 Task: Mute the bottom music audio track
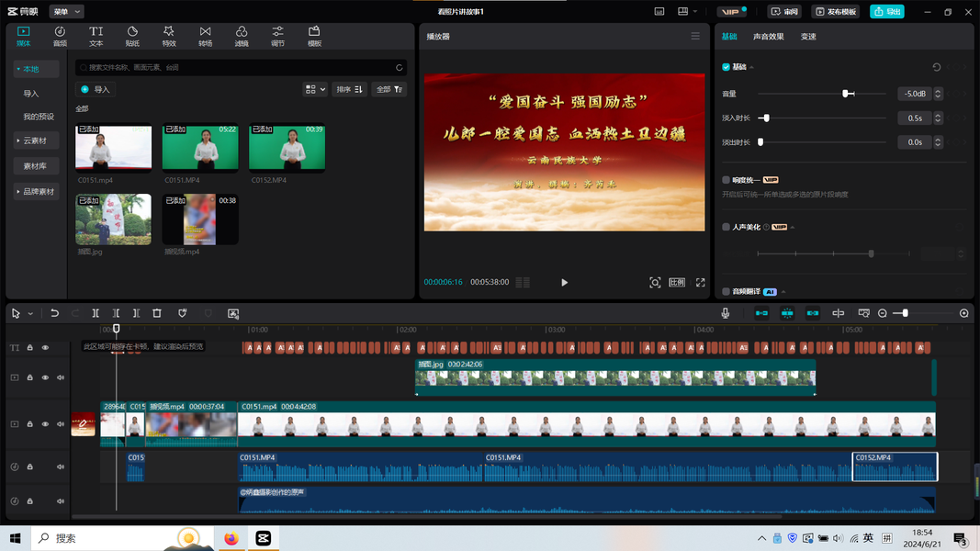tap(61, 501)
